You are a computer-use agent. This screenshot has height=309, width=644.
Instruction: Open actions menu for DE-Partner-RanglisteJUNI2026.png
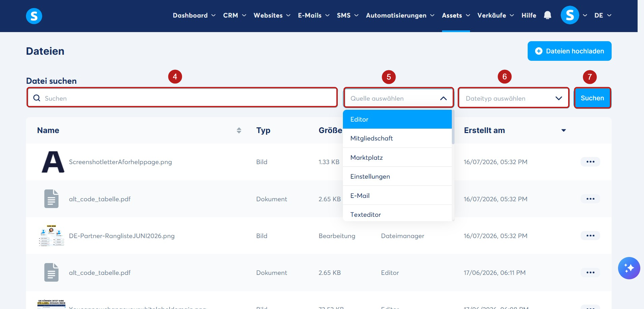pyautogui.click(x=590, y=236)
